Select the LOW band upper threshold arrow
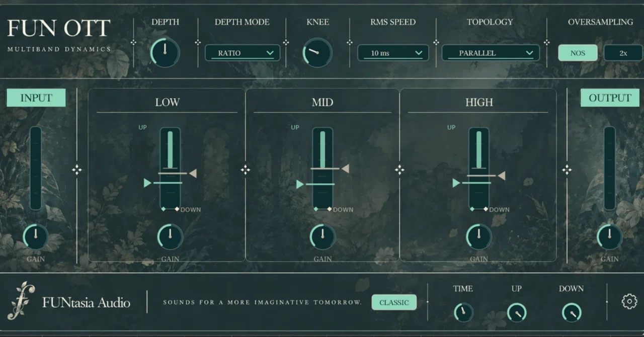The image size is (644, 337). 193,173
